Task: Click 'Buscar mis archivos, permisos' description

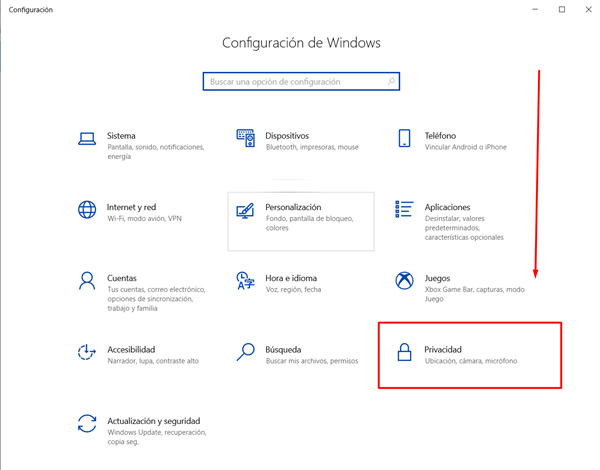Action: click(x=312, y=361)
